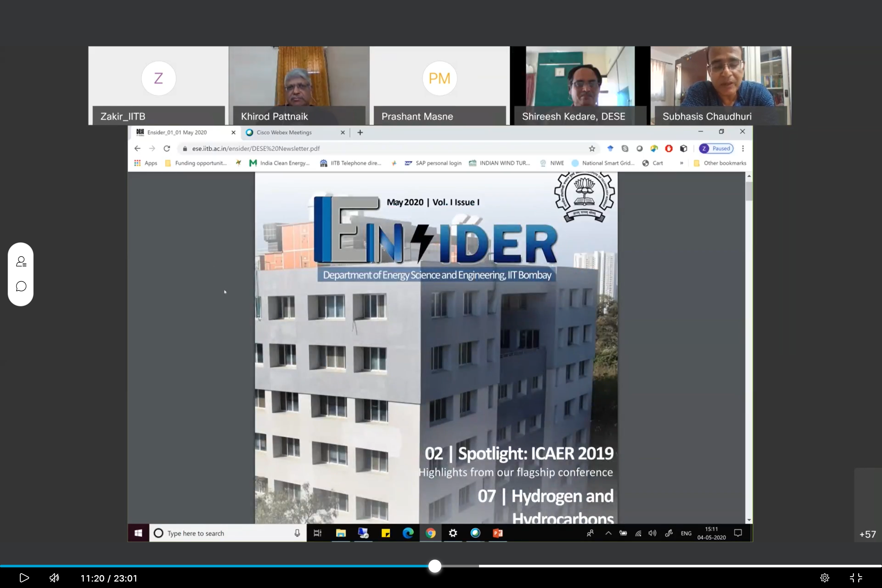Select the Ensider_01_01 May 2020 tab
The height and width of the screenshot is (588, 882).
click(177, 132)
